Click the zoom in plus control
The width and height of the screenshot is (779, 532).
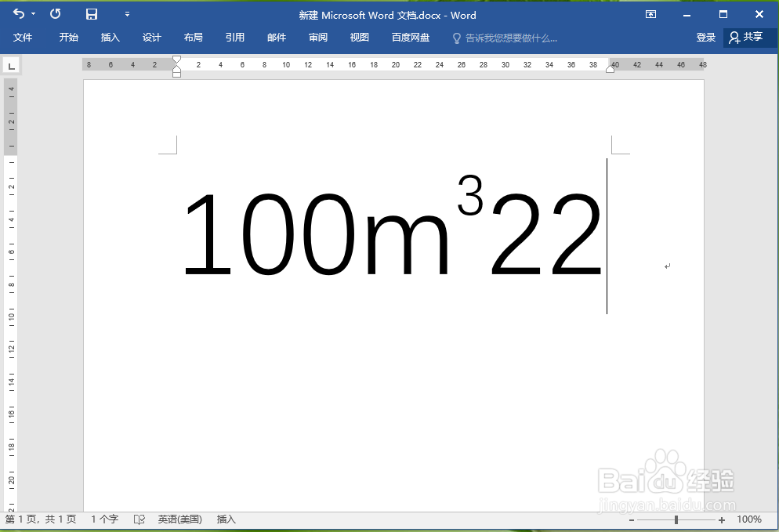coord(723,519)
